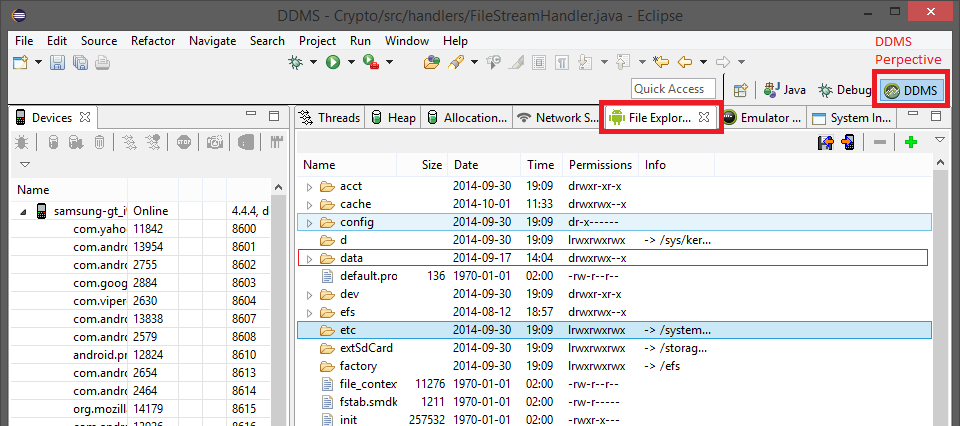Switch to the Allocation Tracker tab
The width and height of the screenshot is (960, 426).
pos(467,118)
